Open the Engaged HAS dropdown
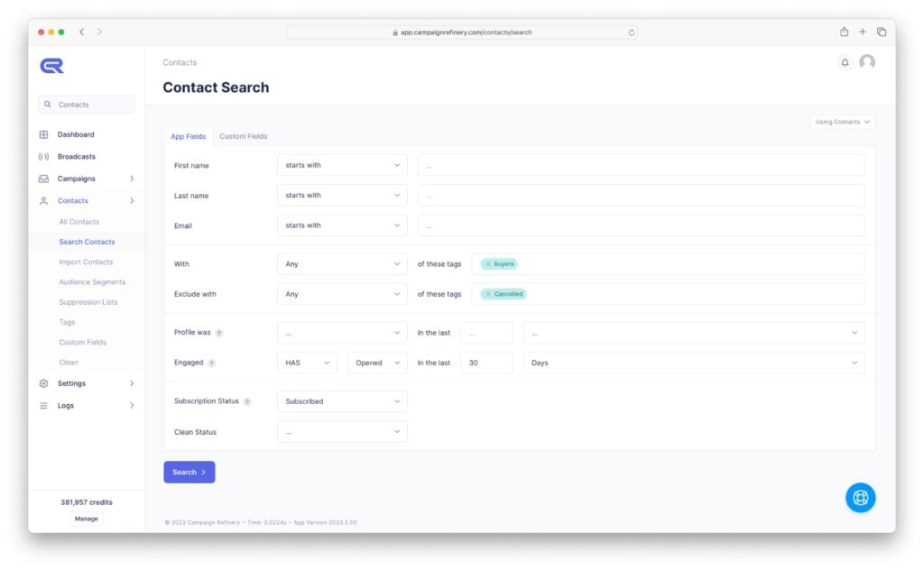 point(307,363)
